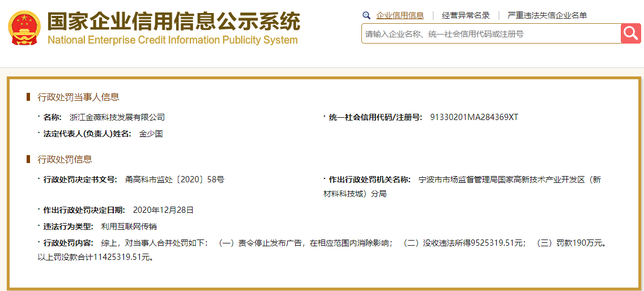Click credit code 91330201MA284369XT

coord(475,117)
